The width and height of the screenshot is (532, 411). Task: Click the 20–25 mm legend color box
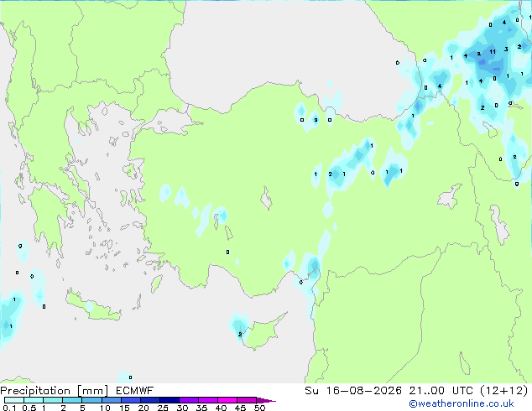150,400
